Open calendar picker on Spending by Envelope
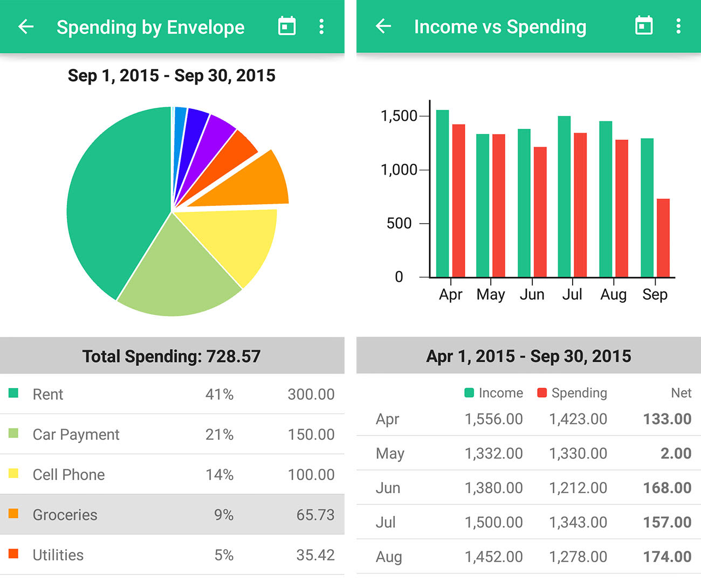 (286, 26)
